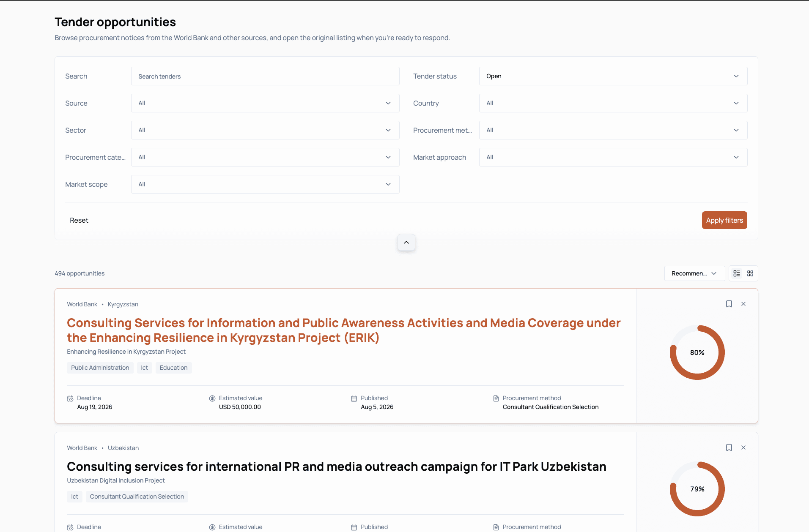Viewport: 809px width, 532px height.
Task: Open the Market scope dropdown
Action: pyautogui.click(x=265, y=184)
